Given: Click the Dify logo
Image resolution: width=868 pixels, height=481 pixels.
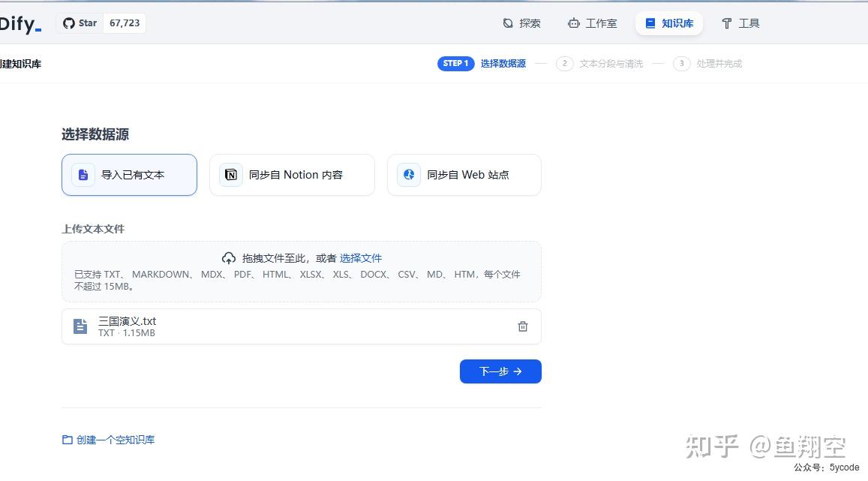Looking at the screenshot, I should tap(20, 24).
